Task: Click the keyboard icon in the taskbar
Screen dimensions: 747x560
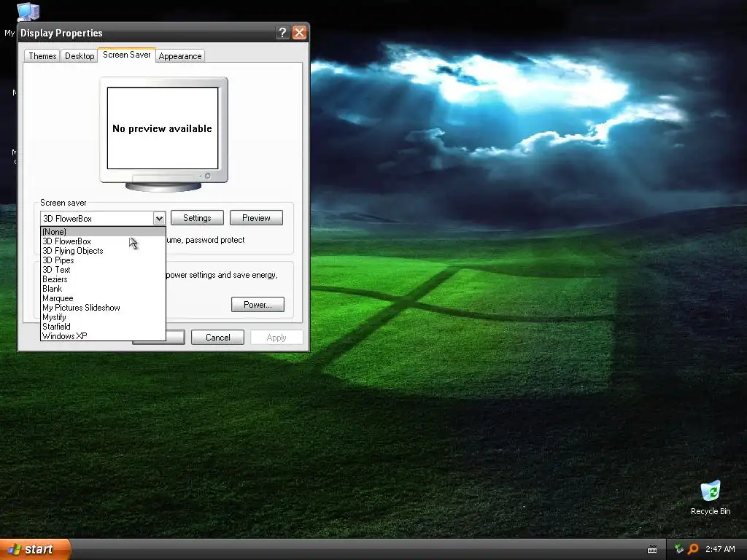Action: (x=652, y=550)
